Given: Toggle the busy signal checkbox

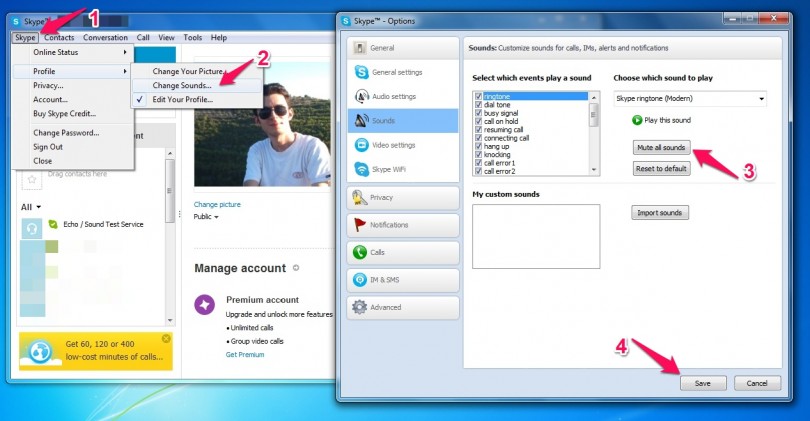Looking at the screenshot, I should pyautogui.click(x=479, y=113).
